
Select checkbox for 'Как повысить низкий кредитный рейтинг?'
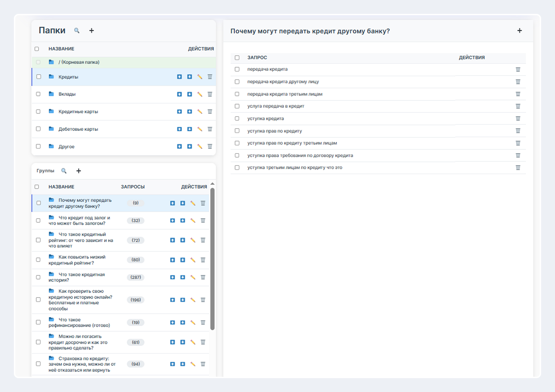pyautogui.click(x=38, y=259)
